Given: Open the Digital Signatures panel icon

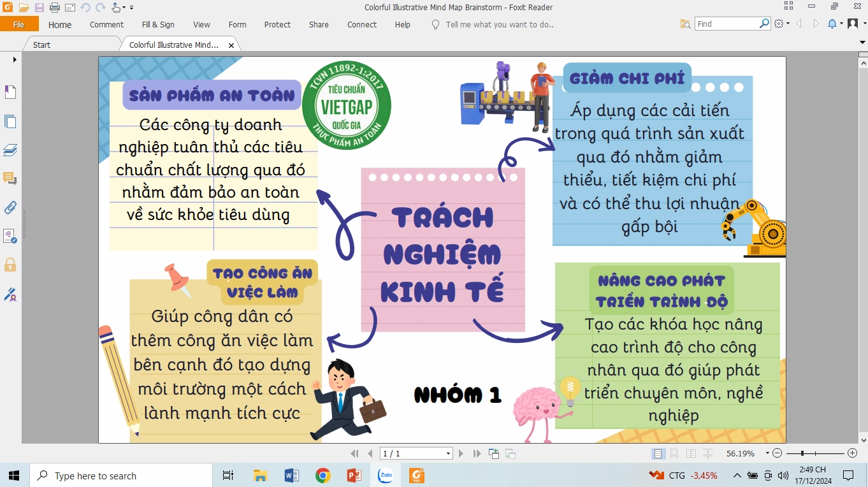Looking at the screenshot, I should 10,294.
